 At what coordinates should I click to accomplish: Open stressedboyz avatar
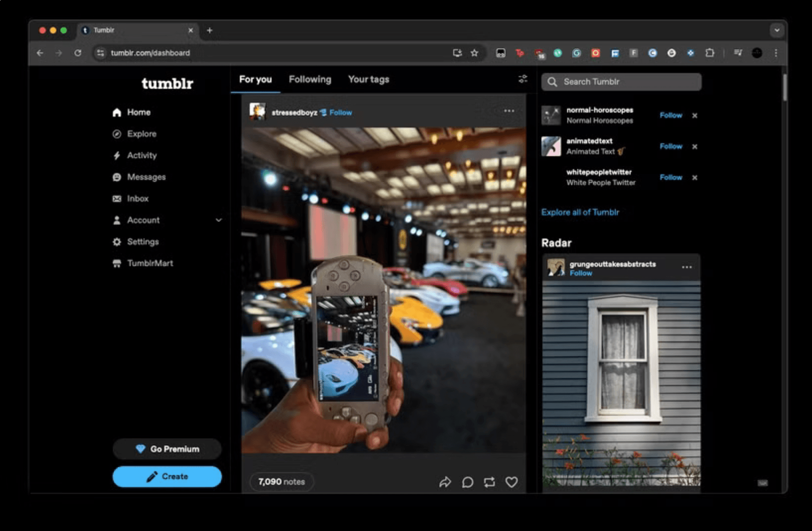click(257, 111)
